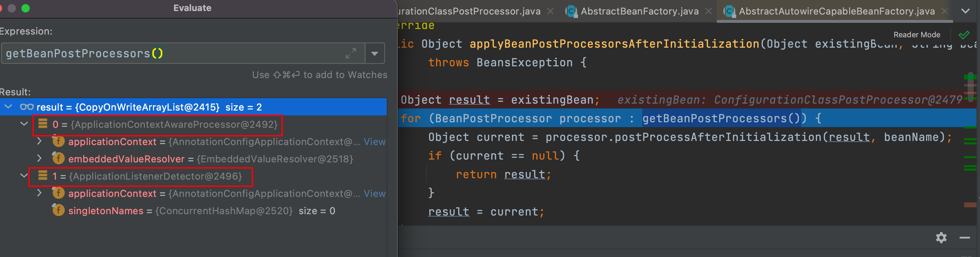Click field icon of applicationContext under element 0
The width and height of the screenshot is (980, 257).
pos(58,141)
